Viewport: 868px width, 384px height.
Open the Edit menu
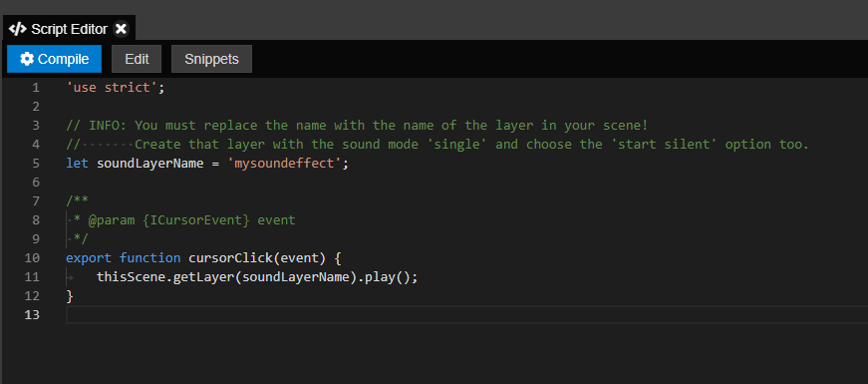point(137,59)
